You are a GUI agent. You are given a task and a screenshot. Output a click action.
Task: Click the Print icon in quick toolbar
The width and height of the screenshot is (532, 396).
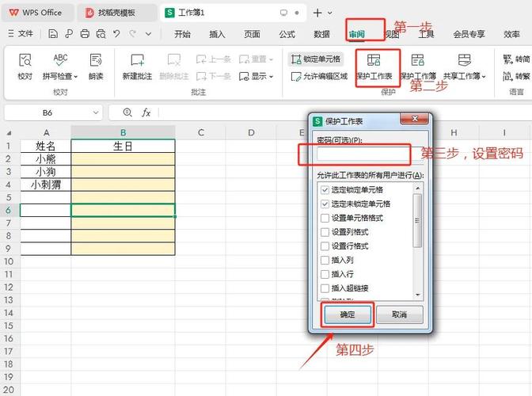tap(85, 33)
